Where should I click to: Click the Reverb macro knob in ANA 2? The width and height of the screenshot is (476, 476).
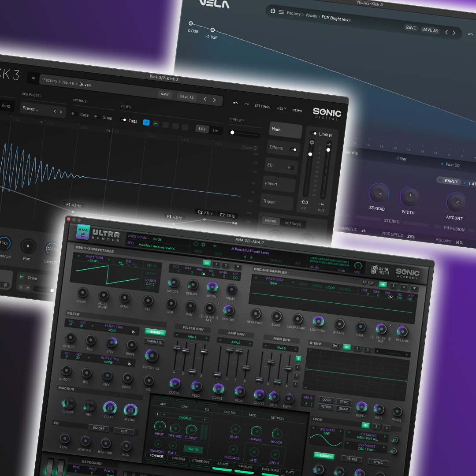pyautogui.click(x=130, y=410)
